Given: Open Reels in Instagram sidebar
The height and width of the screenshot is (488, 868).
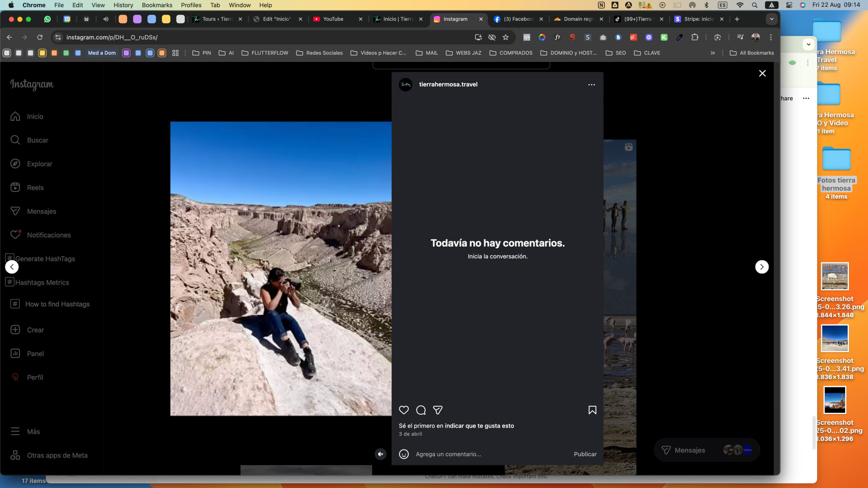Looking at the screenshot, I should click(x=27, y=188).
